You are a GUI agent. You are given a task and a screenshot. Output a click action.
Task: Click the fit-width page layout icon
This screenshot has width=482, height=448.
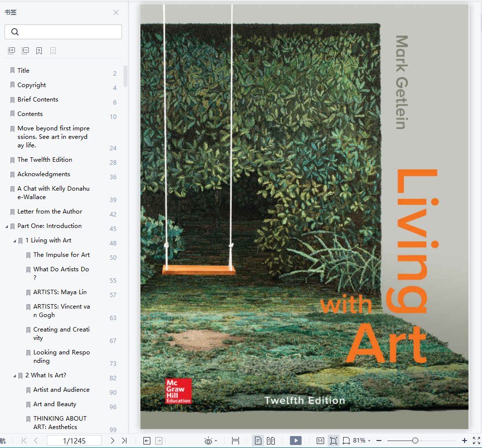point(236,441)
